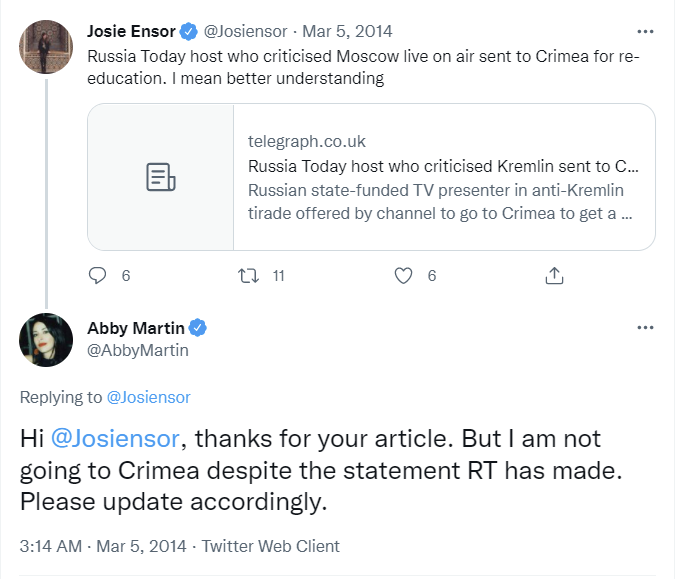The image size is (695, 579).
Task: Open Abby Martin's profile picture
Action: tap(46, 340)
